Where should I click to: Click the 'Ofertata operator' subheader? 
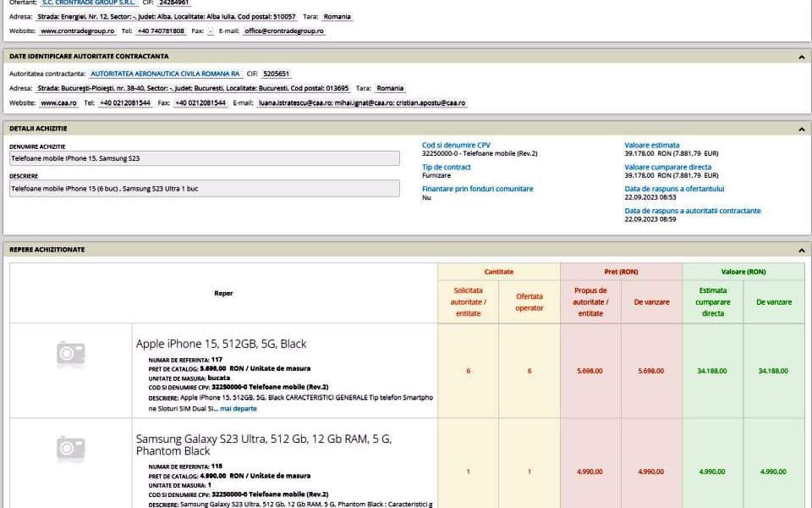[x=529, y=302]
